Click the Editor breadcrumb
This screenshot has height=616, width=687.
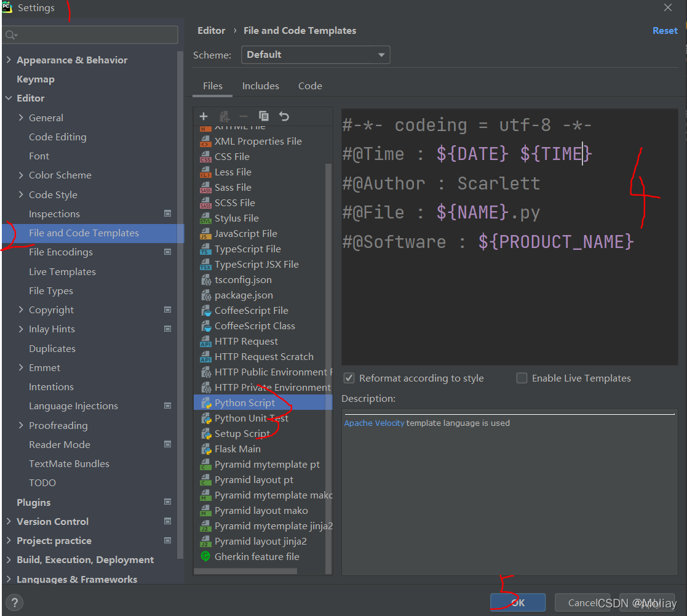click(x=211, y=31)
